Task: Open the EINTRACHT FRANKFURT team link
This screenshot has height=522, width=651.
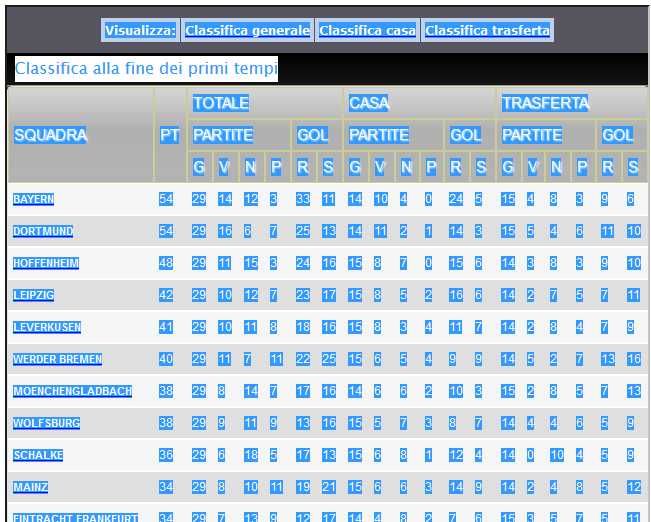Action: click(x=75, y=518)
